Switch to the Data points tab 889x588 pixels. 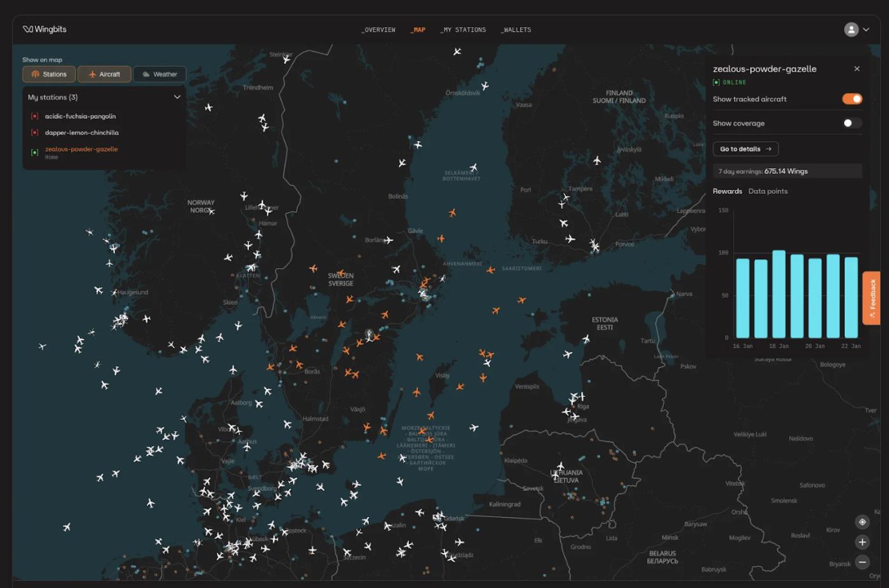click(768, 190)
